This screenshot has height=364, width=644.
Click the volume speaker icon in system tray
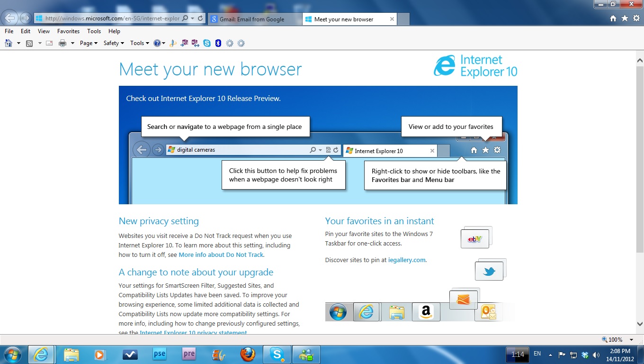[596, 355]
